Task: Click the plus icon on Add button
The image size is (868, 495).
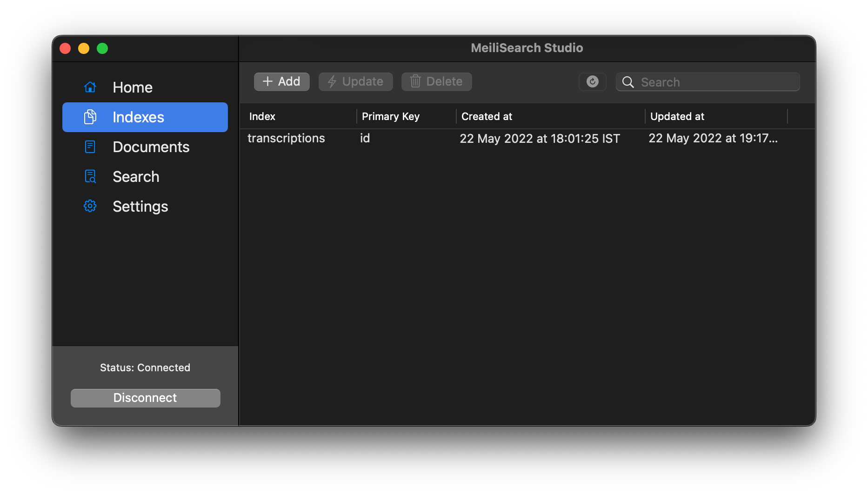Action: [x=267, y=81]
